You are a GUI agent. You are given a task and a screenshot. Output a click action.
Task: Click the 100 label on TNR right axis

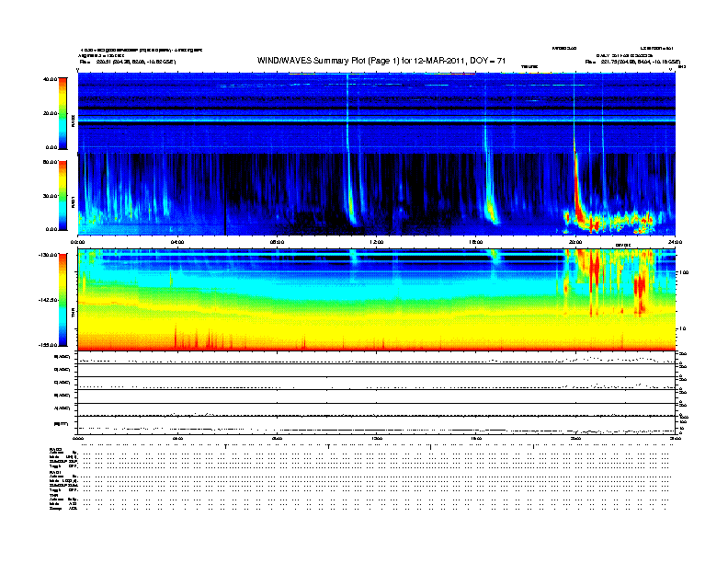click(683, 272)
